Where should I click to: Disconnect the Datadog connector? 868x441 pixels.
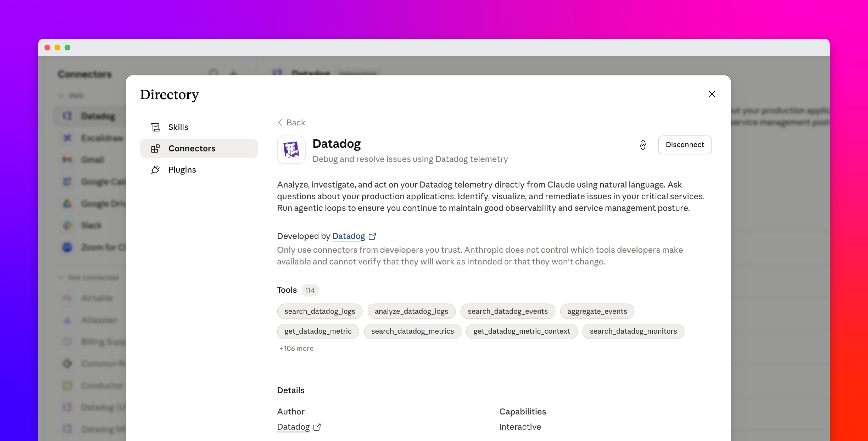(685, 145)
